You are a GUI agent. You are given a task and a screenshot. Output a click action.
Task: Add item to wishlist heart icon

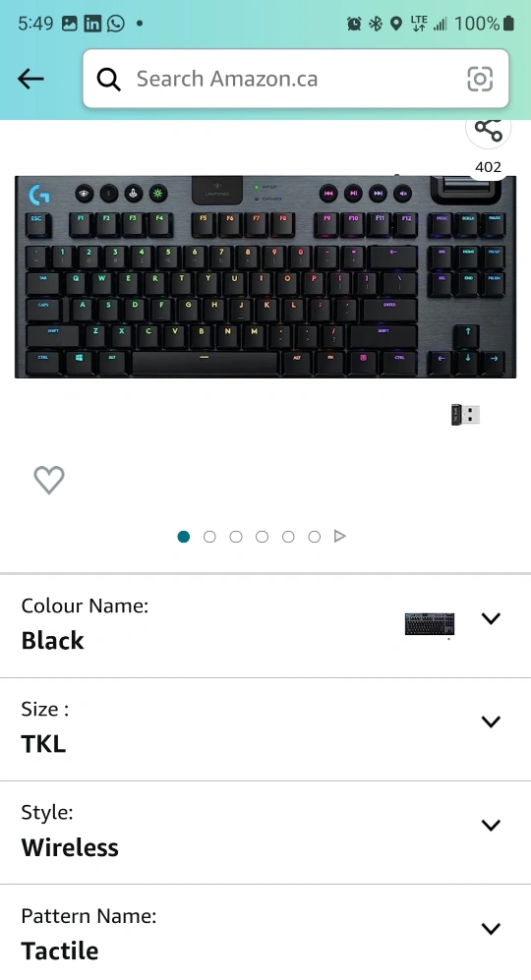tap(49, 480)
